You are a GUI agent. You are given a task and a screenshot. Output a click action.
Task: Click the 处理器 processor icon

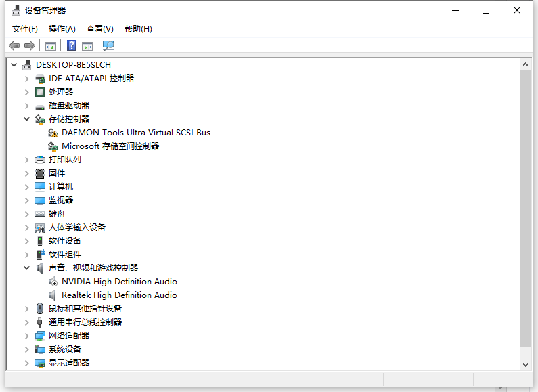coord(40,91)
